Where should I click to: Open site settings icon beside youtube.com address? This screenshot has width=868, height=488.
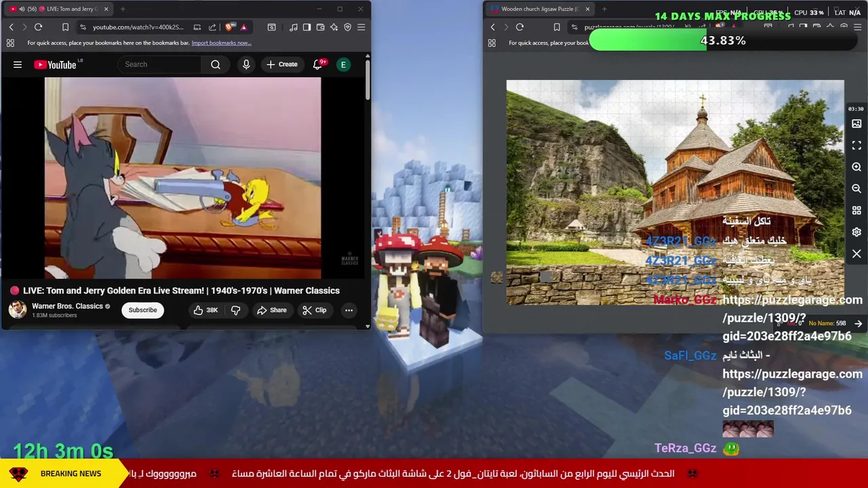pyautogui.click(x=83, y=27)
